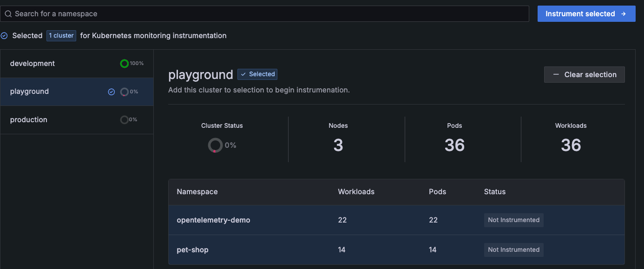Screen dimensions: 644x269
Task: Toggle the playground cluster selection checkmark
Action: click(x=111, y=92)
